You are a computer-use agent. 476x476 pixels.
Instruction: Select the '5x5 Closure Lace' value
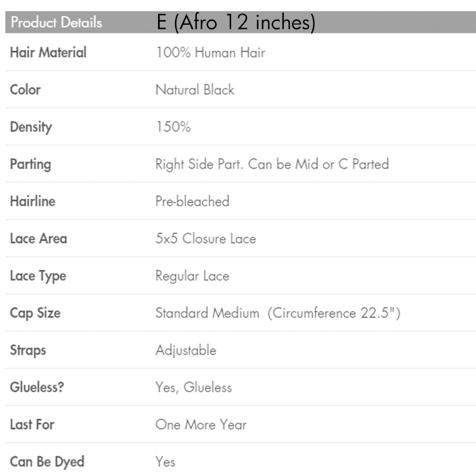[x=206, y=239]
